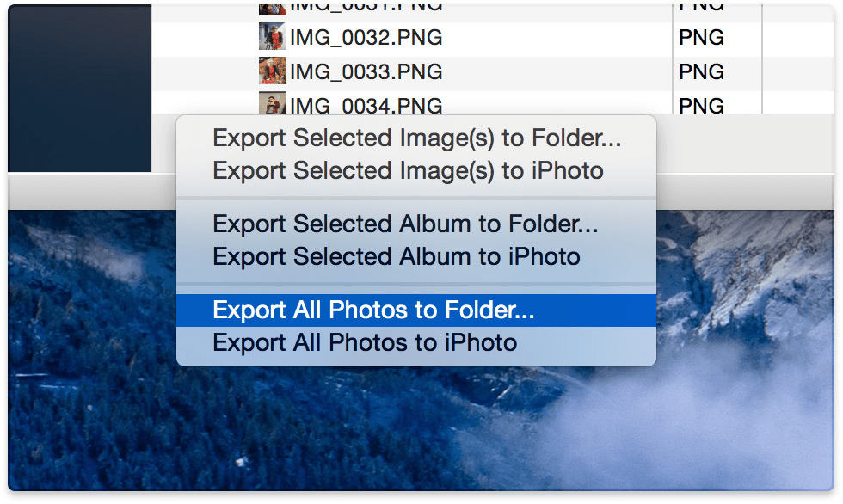Select the IMG_0033.PNG row
This screenshot has width=843, height=504.
pos(473,71)
